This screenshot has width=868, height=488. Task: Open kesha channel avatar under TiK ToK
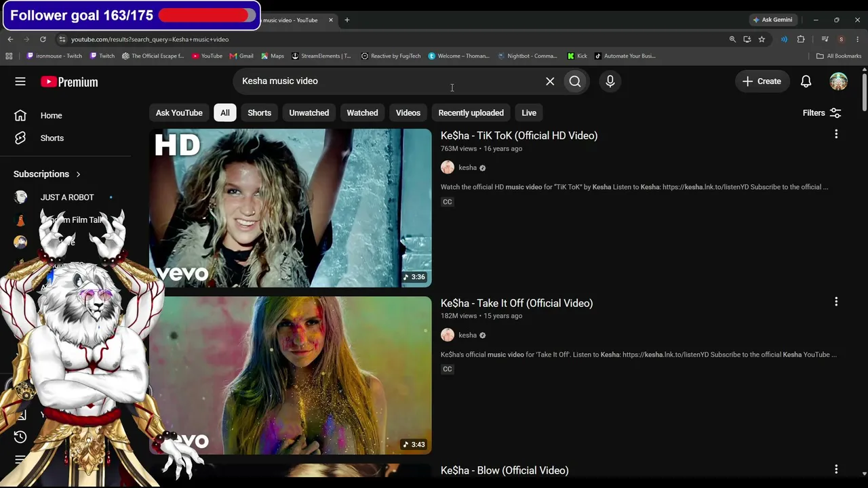[x=448, y=167]
